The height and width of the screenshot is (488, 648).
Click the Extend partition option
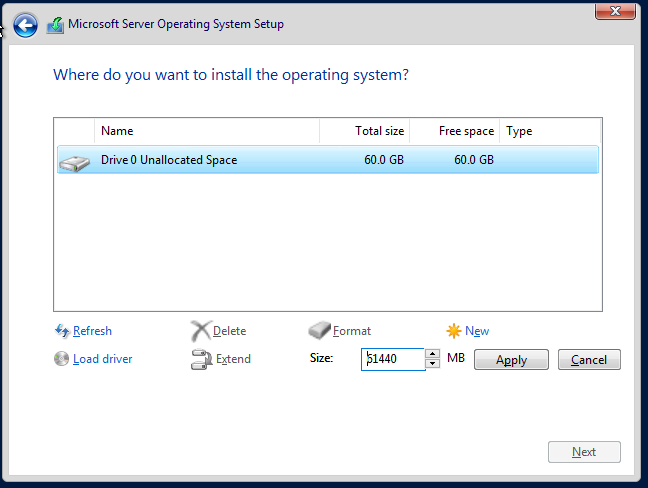[x=233, y=359]
